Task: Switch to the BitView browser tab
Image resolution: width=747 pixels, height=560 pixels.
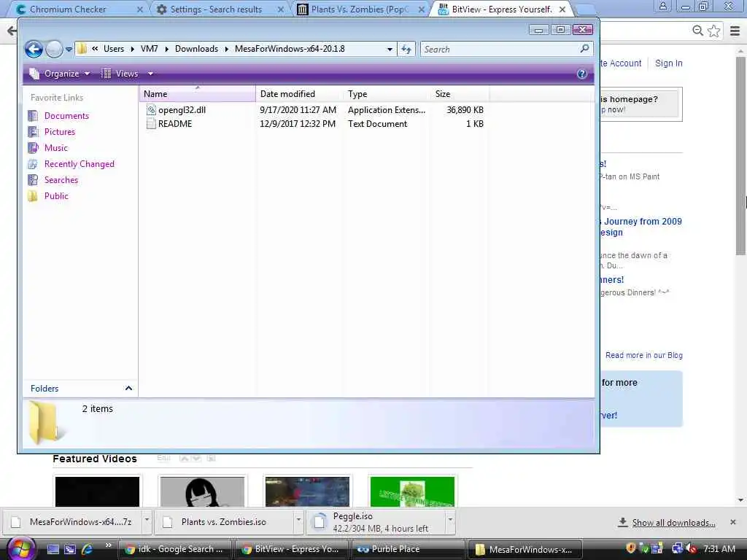Action: click(500, 9)
